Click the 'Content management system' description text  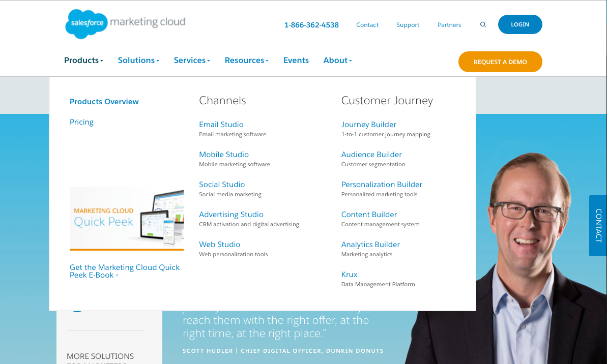pos(380,224)
